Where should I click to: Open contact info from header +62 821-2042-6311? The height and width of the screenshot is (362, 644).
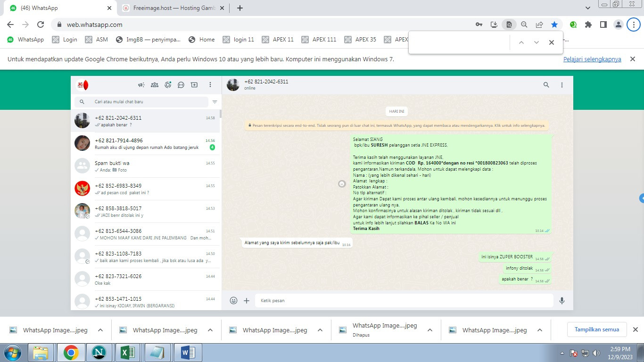pos(266,82)
